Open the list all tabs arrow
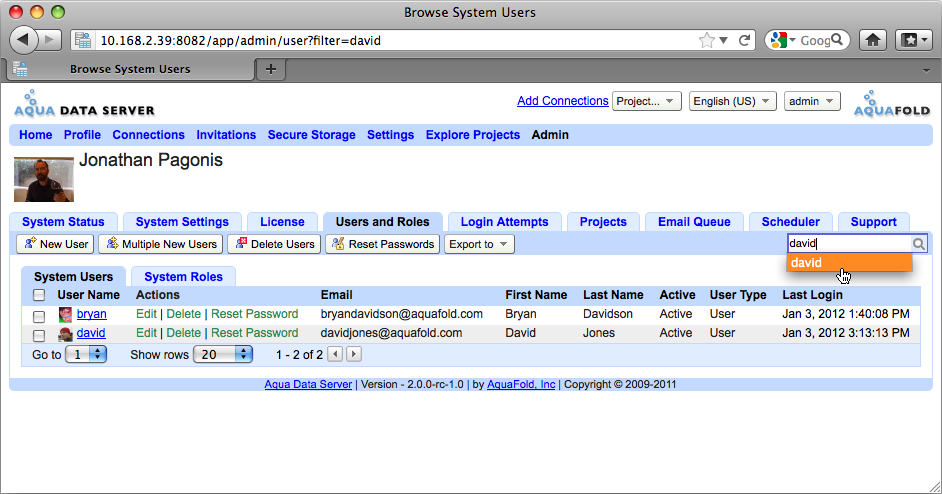This screenshot has height=494, width=942. click(x=927, y=70)
